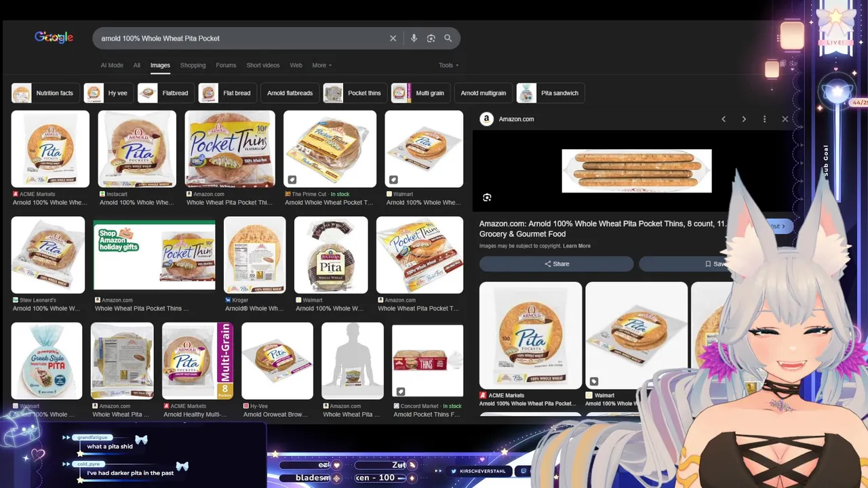Select the Hy vee filter chip
Screen dimensions: 868x488
108,93
